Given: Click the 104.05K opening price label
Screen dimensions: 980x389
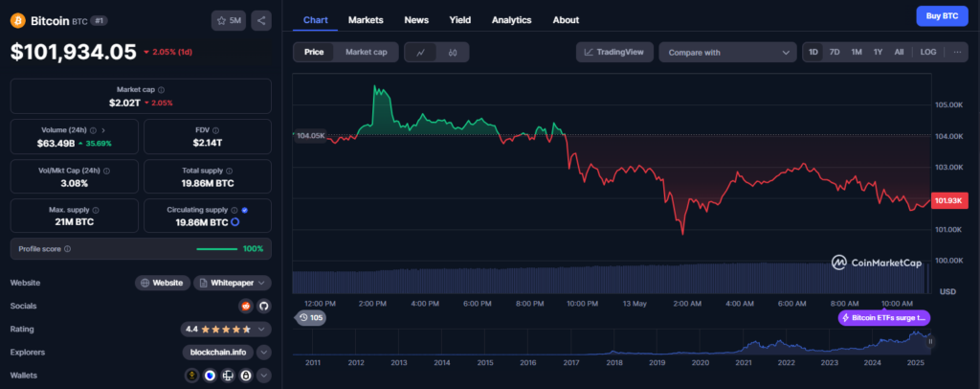Looking at the screenshot, I should click(x=311, y=136).
